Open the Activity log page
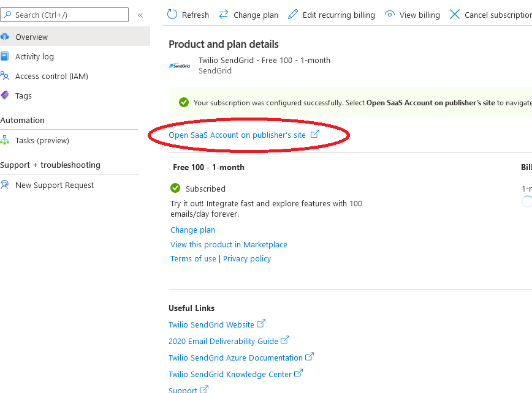This screenshot has width=532, height=393. click(34, 56)
